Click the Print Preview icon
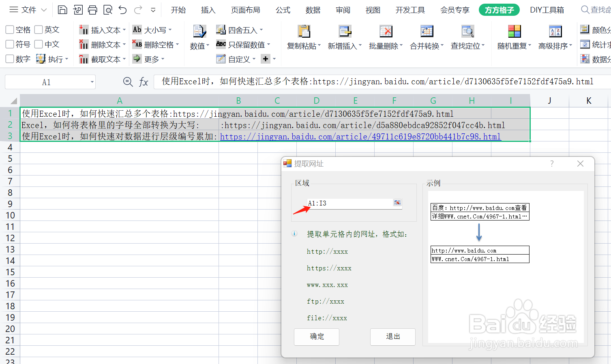 (108, 10)
